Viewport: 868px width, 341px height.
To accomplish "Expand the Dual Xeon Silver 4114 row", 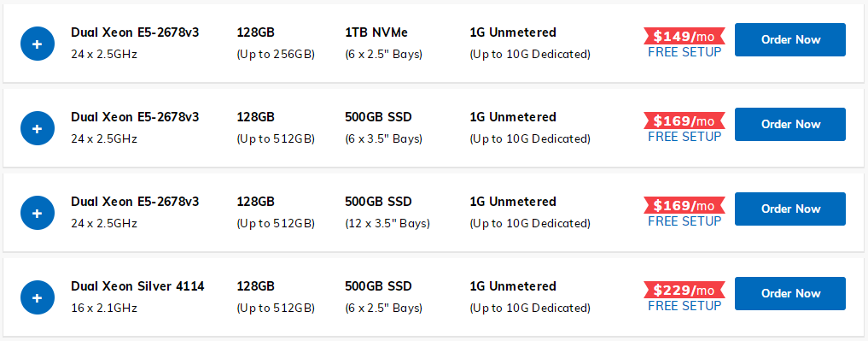I will 37,297.
